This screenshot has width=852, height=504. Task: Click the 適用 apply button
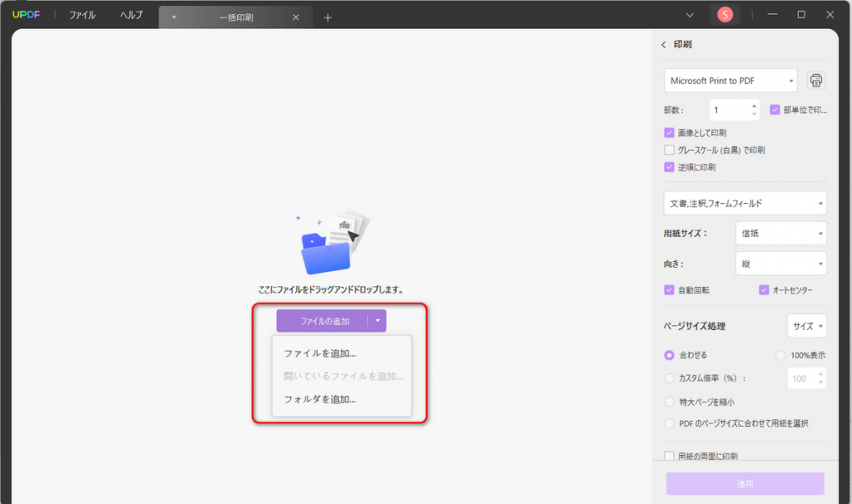[745, 483]
